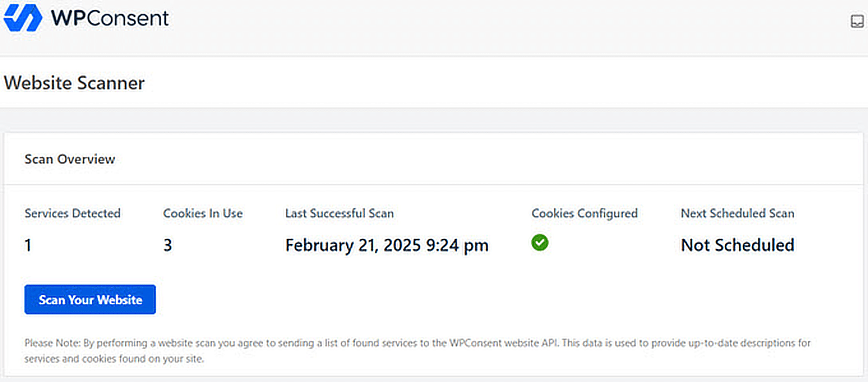Click the Last Successful Scan label
The image size is (868, 382).
[340, 213]
